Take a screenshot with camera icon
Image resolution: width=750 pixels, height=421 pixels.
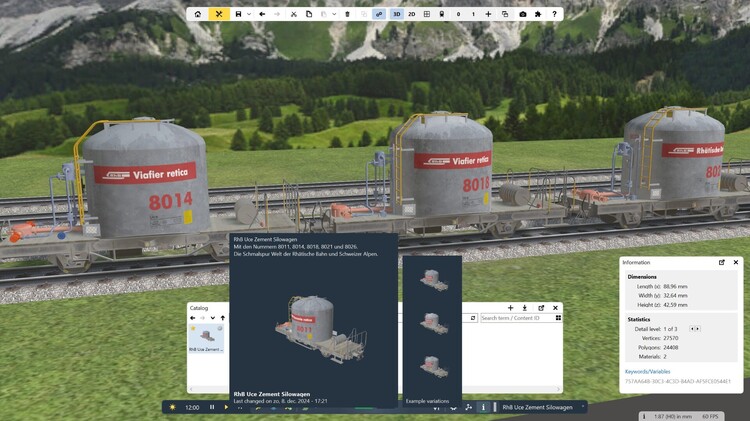(523, 14)
